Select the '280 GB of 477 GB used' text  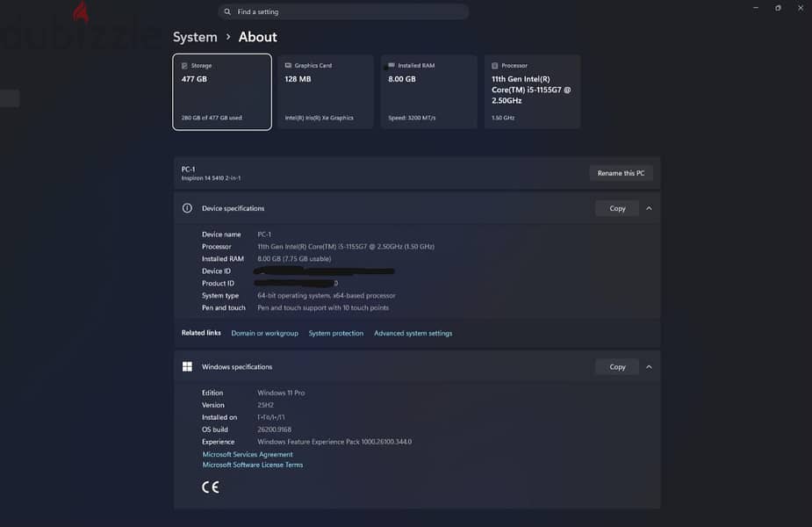[212, 118]
